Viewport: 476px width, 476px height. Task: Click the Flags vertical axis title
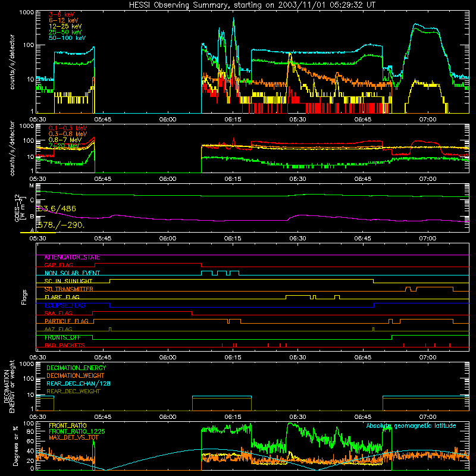pos(24,297)
